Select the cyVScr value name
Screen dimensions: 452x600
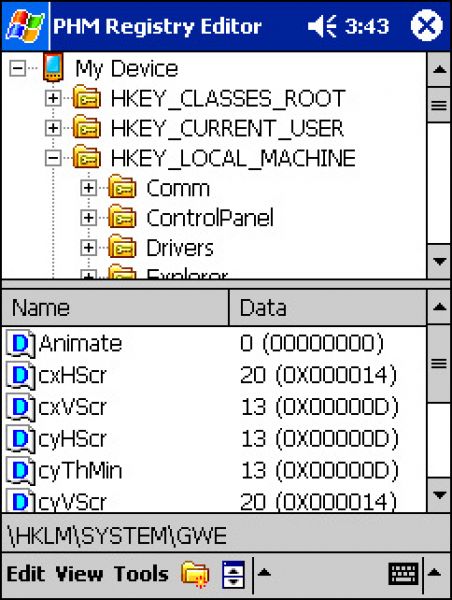coord(73,502)
